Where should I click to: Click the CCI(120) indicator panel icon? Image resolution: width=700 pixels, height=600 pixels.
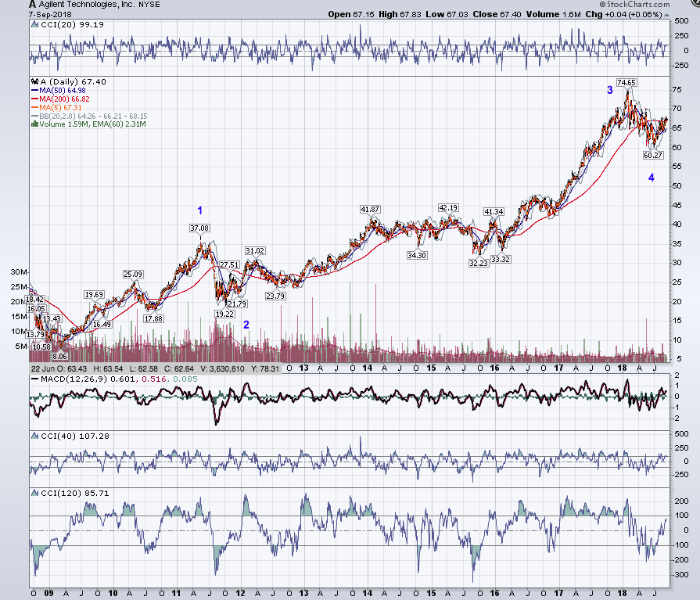pyautogui.click(x=35, y=494)
